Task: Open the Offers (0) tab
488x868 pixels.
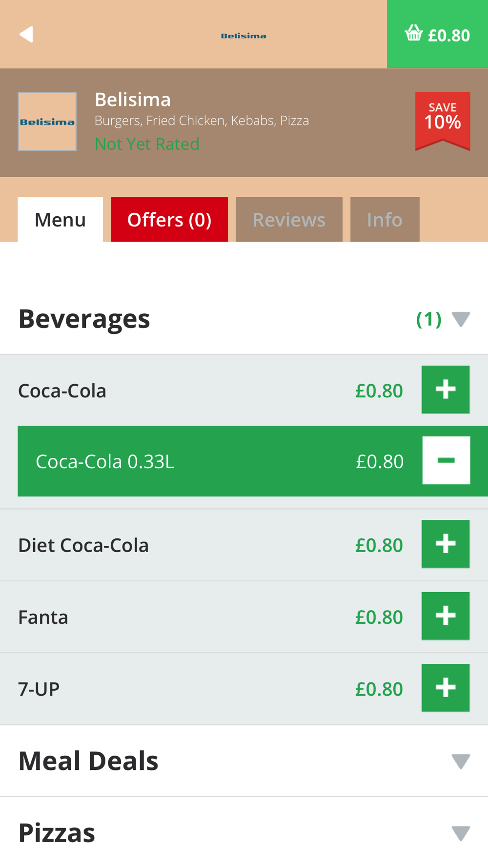Action: coord(169,220)
